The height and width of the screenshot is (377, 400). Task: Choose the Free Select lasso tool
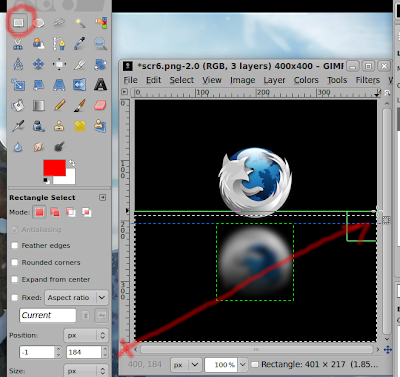tap(59, 23)
